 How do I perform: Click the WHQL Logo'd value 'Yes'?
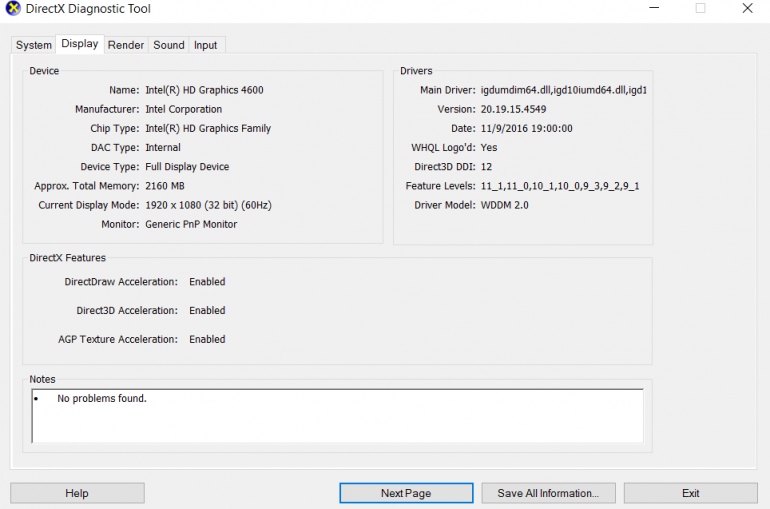489,148
